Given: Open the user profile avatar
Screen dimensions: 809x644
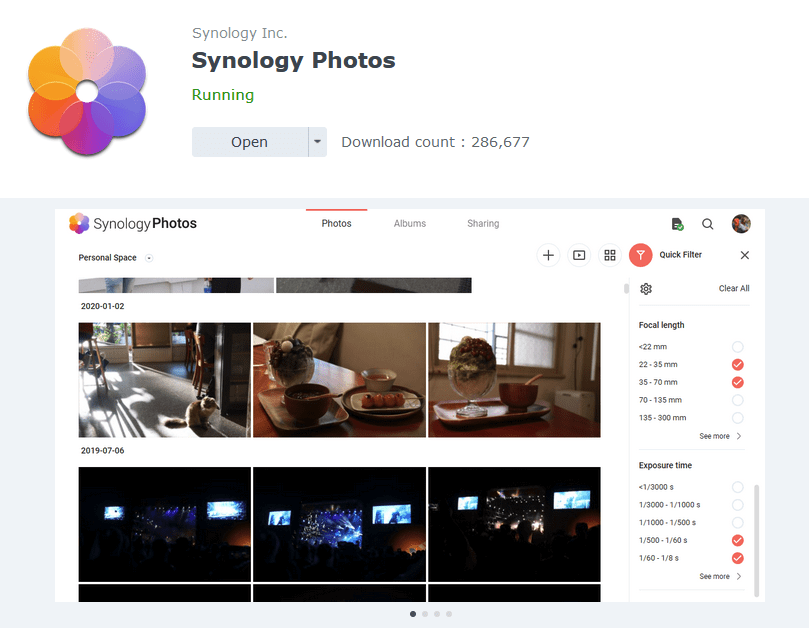Looking at the screenshot, I should tap(741, 224).
